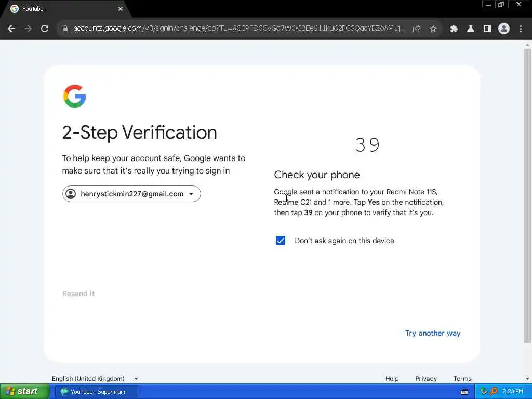Open the experiments flask icon
532x399 pixels.
[x=470, y=29]
